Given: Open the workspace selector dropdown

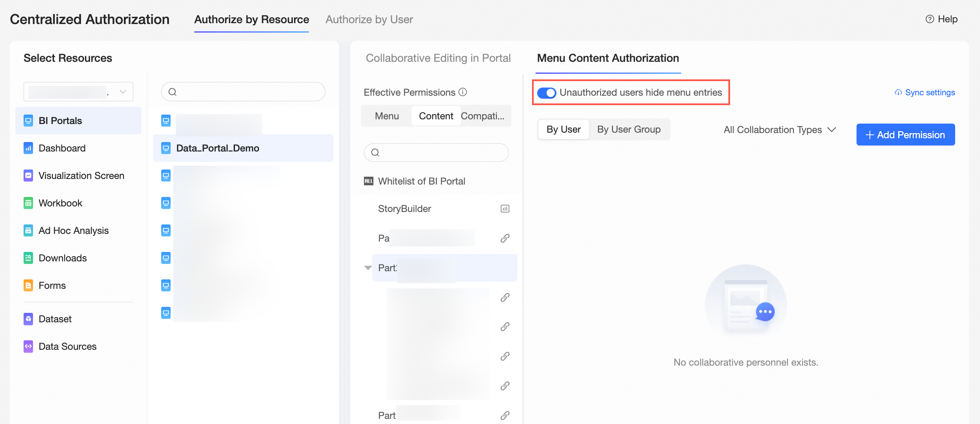Looking at the screenshot, I should coord(78,92).
